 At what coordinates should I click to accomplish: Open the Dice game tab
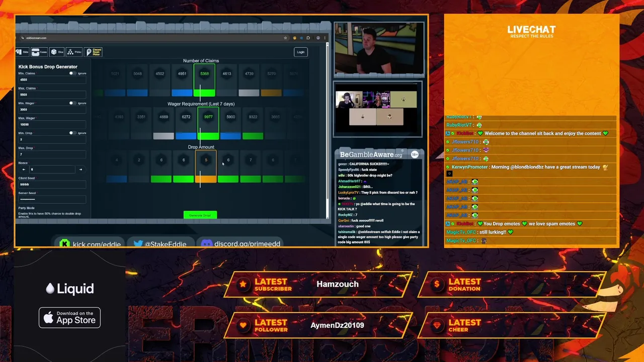(x=57, y=52)
